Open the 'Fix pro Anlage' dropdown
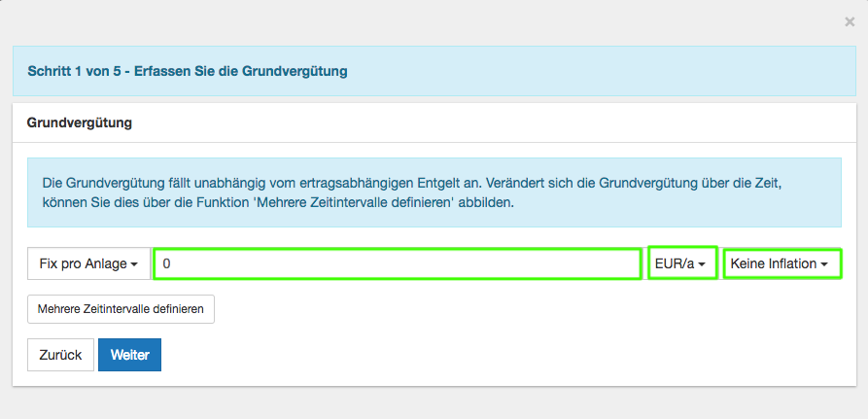The image size is (868, 419). 87,263
